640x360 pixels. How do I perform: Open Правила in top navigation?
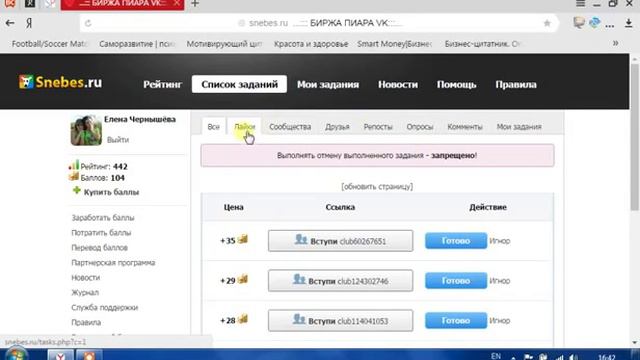click(516, 84)
